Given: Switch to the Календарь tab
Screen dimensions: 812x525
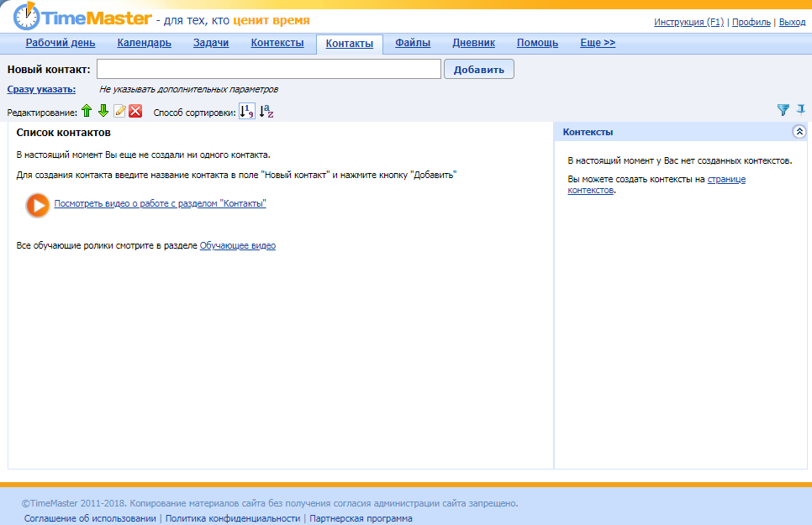Looking at the screenshot, I should coord(144,43).
